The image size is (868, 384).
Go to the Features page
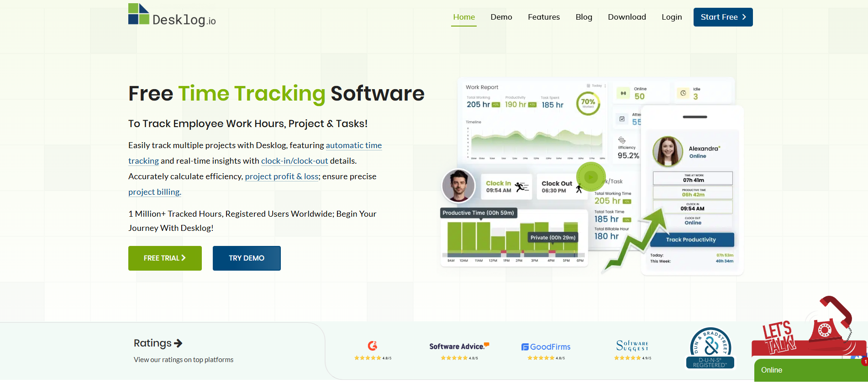[544, 17]
